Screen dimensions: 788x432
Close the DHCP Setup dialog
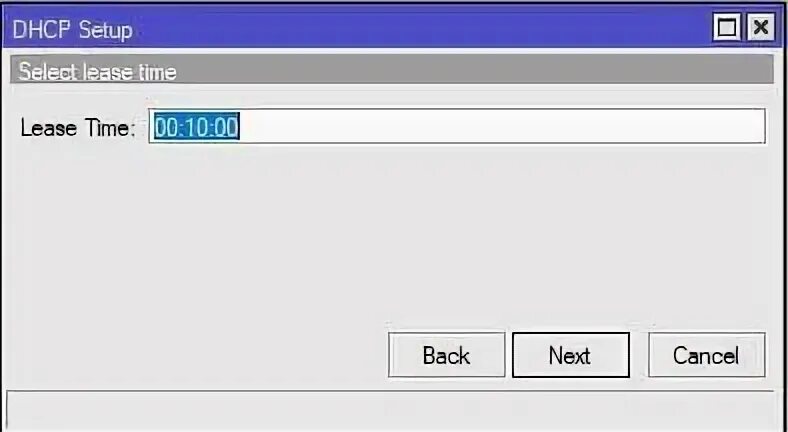761,27
